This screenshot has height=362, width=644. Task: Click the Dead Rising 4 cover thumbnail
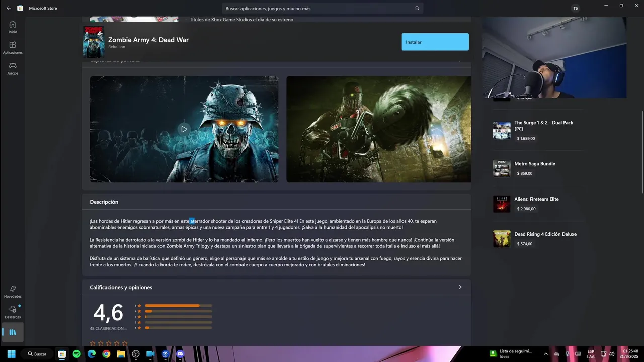(x=502, y=239)
